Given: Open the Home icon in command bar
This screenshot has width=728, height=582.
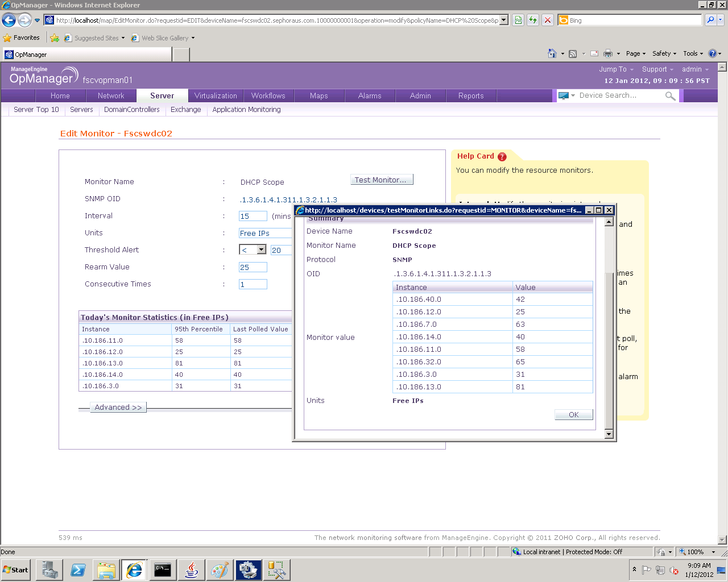Looking at the screenshot, I should [x=552, y=53].
